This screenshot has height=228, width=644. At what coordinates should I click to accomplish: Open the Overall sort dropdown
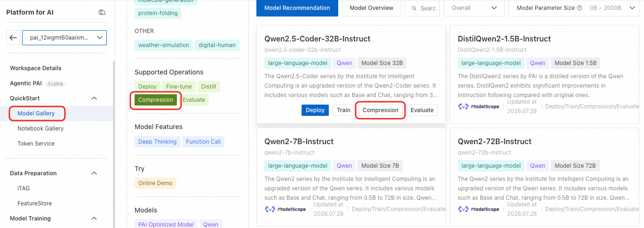coord(474,8)
